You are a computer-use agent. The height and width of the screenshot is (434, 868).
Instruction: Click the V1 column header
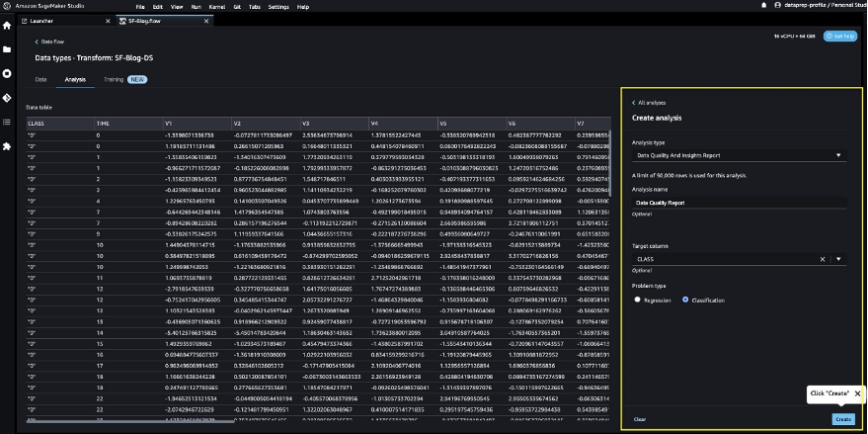point(197,123)
